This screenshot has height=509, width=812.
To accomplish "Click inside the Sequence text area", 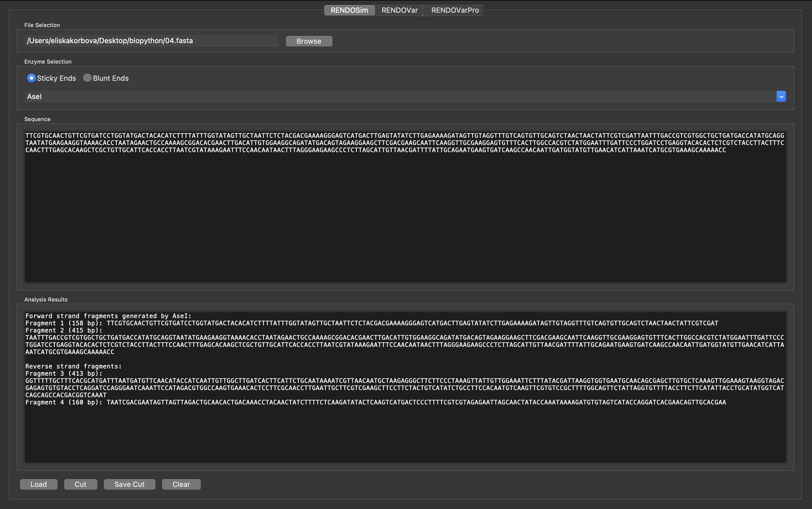I will point(405,207).
